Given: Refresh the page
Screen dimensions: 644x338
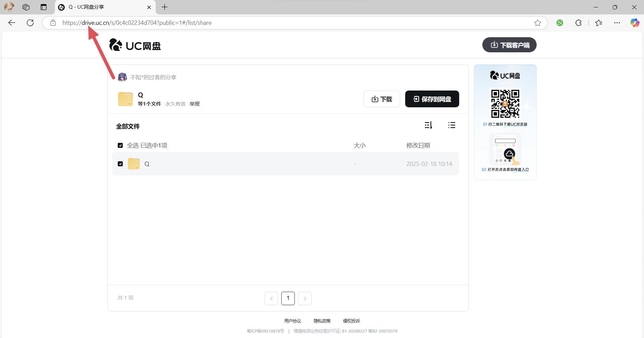Looking at the screenshot, I should [30, 23].
